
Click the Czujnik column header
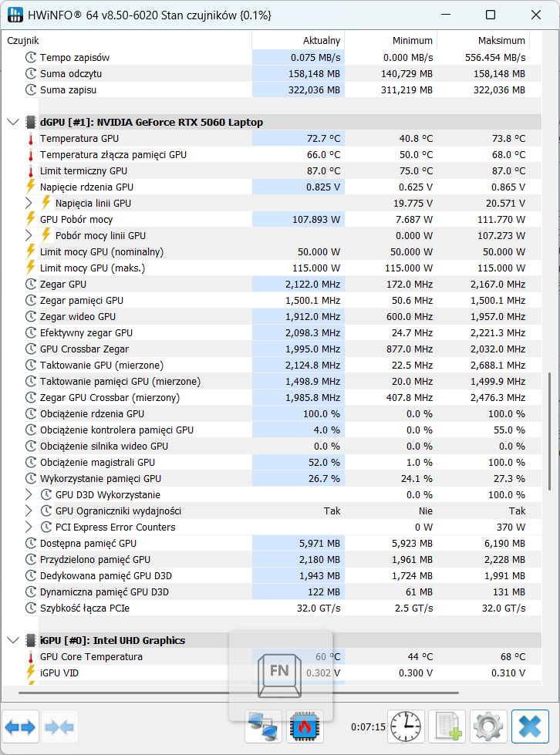[x=127, y=40]
